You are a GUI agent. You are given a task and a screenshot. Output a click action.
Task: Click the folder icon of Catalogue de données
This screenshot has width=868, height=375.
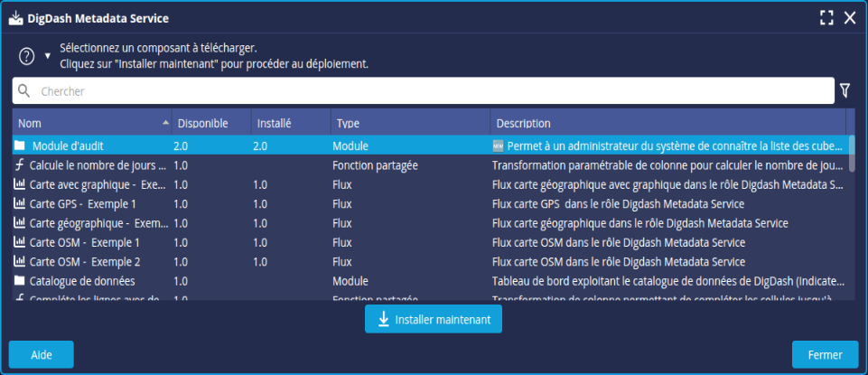pos(19,281)
